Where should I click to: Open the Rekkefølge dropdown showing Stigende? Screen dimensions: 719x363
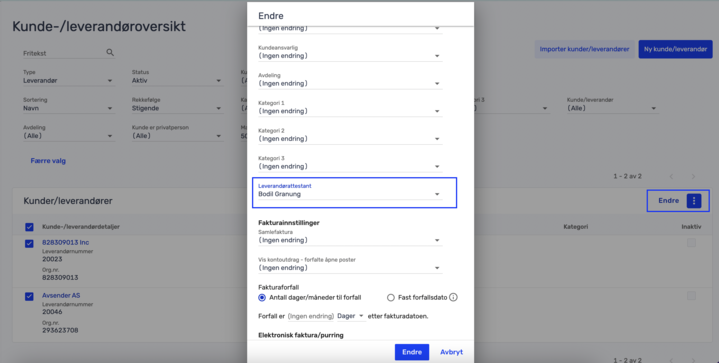pyautogui.click(x=177, y=108)
